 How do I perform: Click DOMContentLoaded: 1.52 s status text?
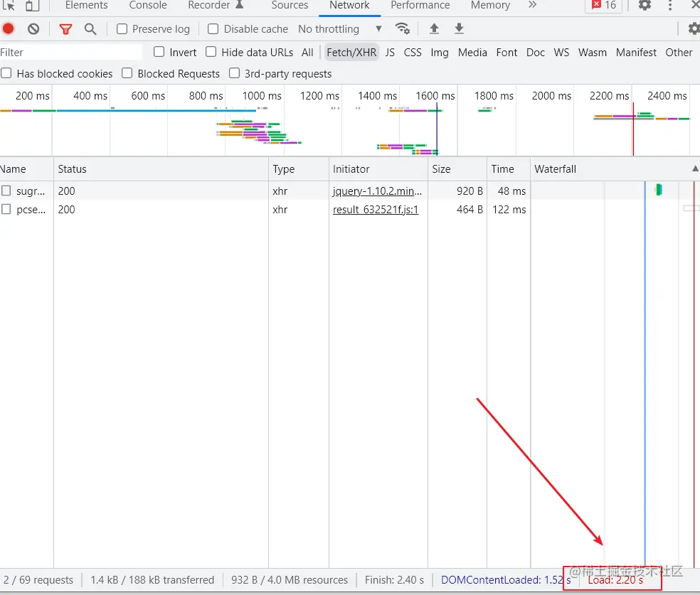tap(506, 580)
